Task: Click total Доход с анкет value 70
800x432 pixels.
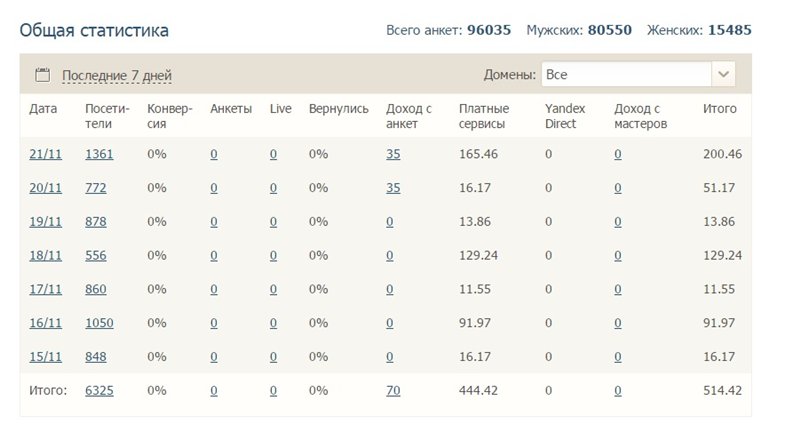Action: click(x=393, y=391)
